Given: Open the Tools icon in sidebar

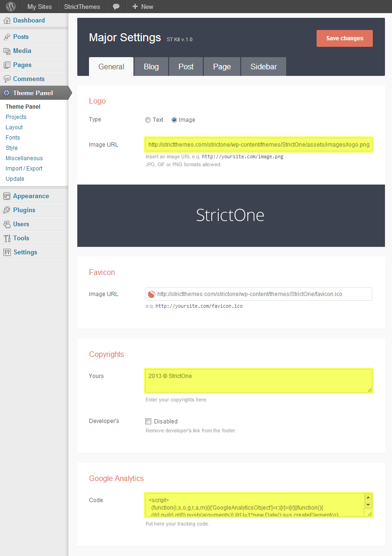Looking at the screenshot, I should coord(7,238).
